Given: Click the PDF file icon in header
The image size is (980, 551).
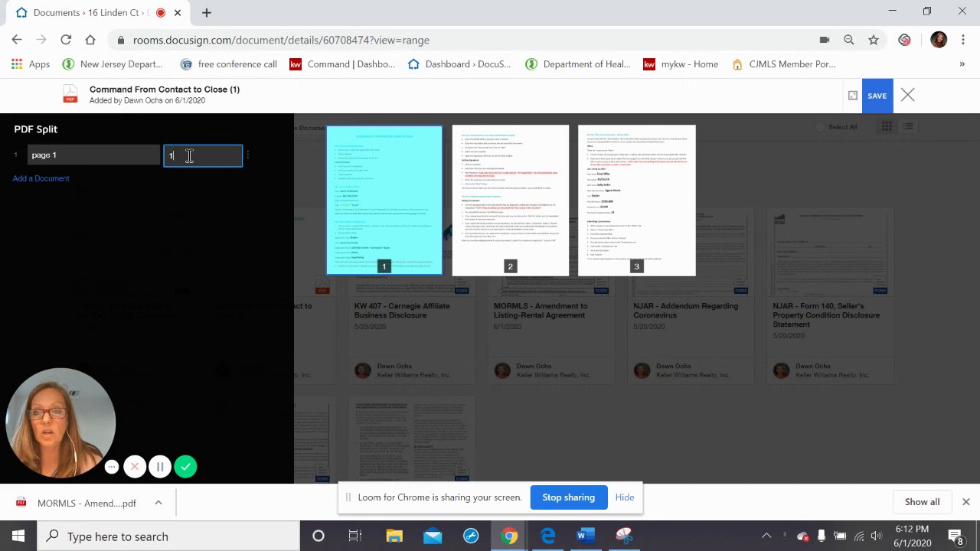Looking at the screenshot, I should (x=70, y=94).
